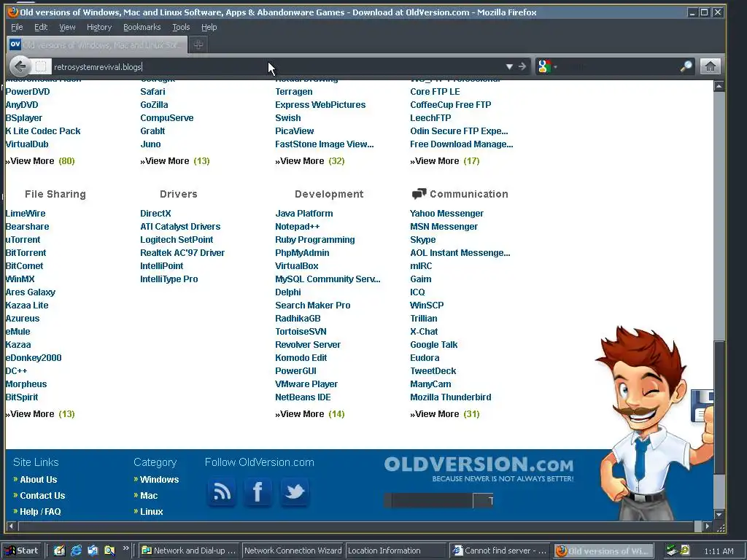
Task: Expand View More (32) list
Action: (309, 161)
